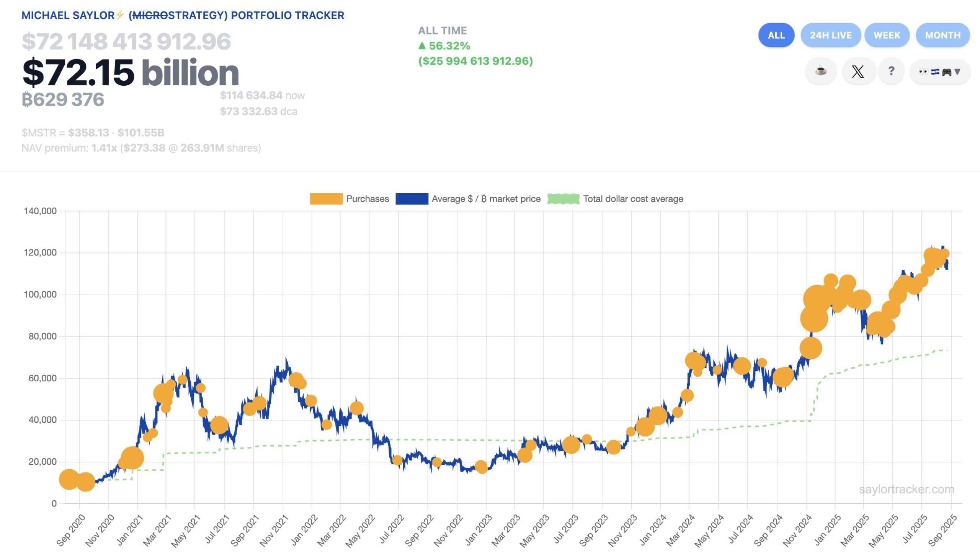Switch view to 24H LIVE
The width and height of the screenshot is (980, 560).
pyautogui.click(x=831, y=35)
